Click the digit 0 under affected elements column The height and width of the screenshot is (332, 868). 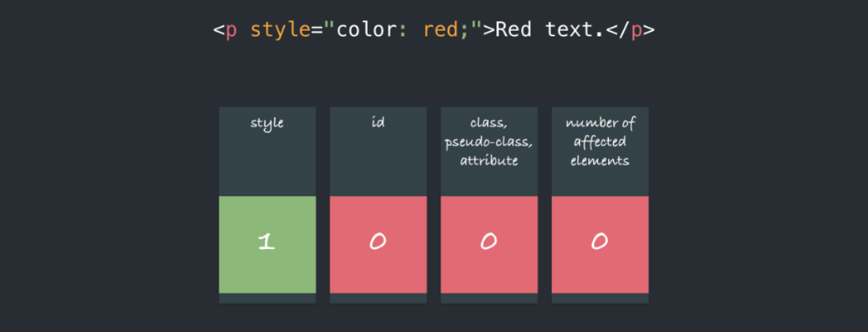point(599,241)
